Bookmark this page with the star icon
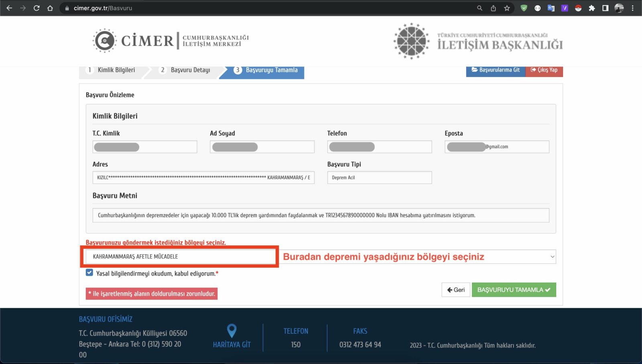Viewport: 642px width, 364px height. tap(507, 8)
